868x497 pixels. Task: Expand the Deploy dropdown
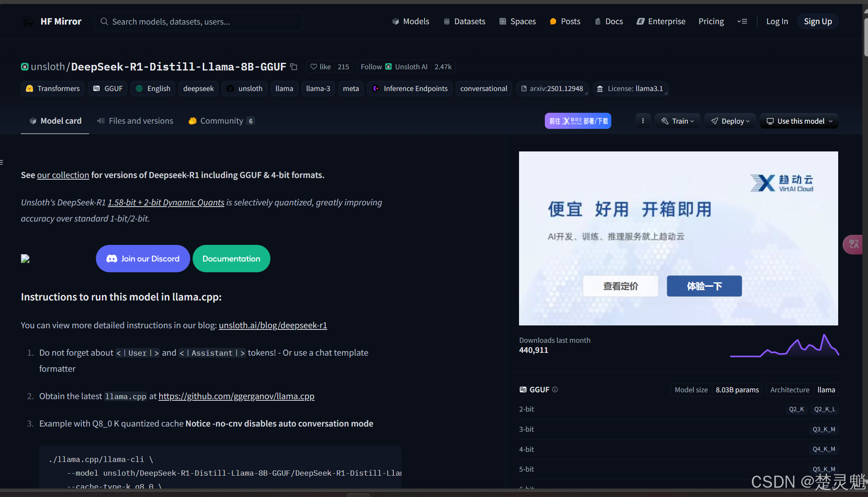click(x=730, y=121)
